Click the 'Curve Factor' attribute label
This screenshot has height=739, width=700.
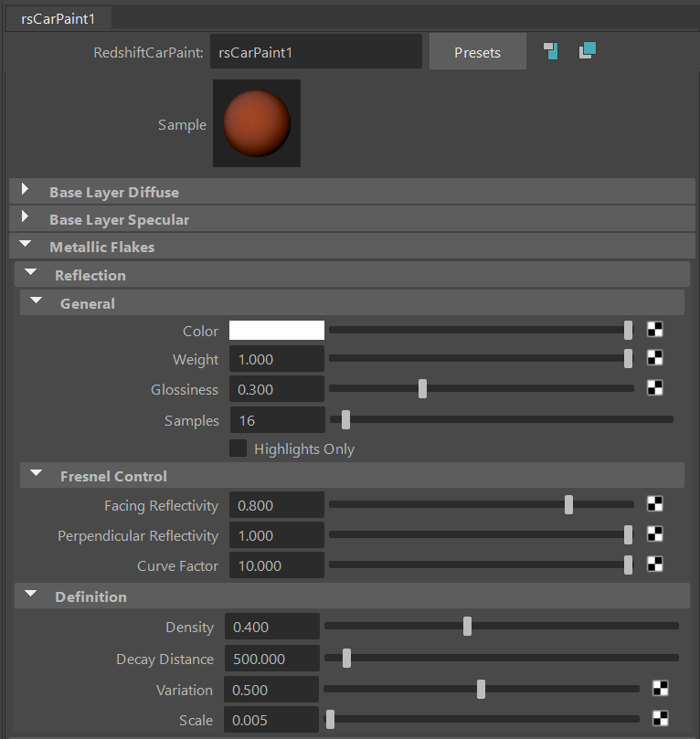(177, 566)
